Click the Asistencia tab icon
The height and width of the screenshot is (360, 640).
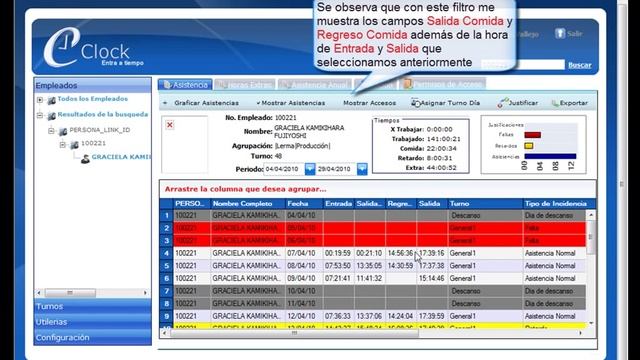pos(167,84)
